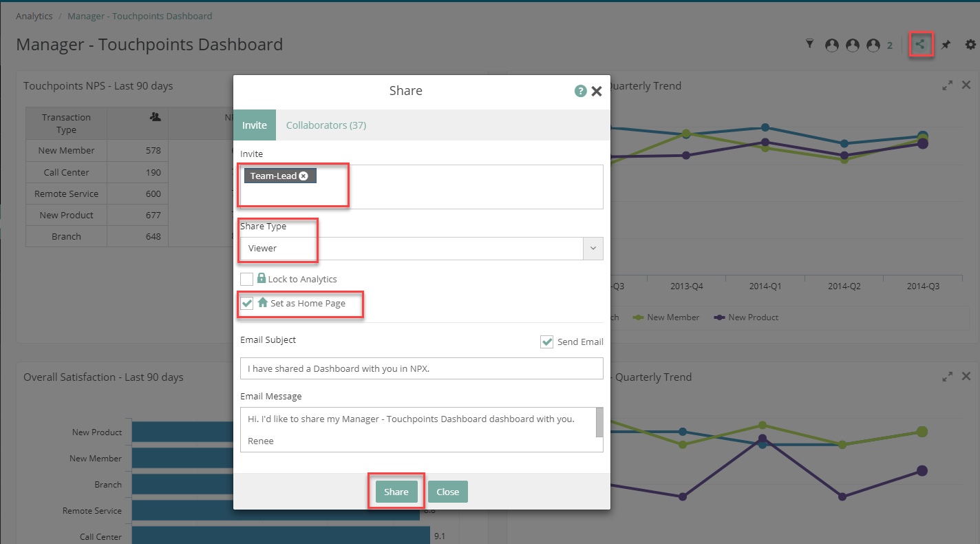Expand the upper Quarterly Trend chart widget
Image resolution: width=980 pixels, height=544 pixels.
(x=948, y=86)
